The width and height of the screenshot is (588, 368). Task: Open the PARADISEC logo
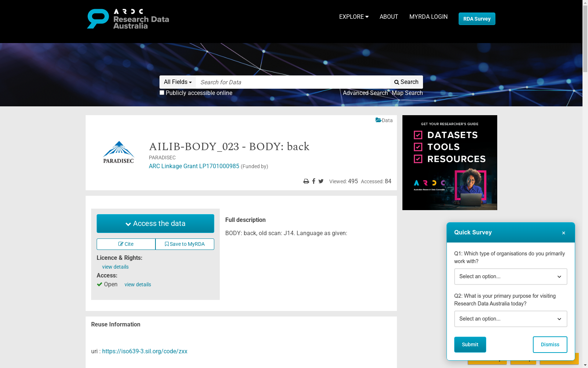coord(119,152)
